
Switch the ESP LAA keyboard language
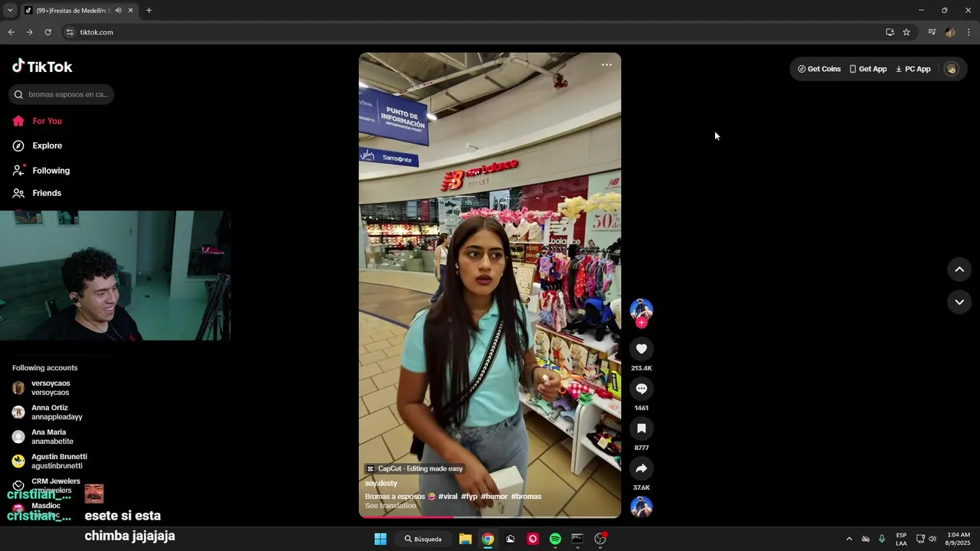(901, 539)
